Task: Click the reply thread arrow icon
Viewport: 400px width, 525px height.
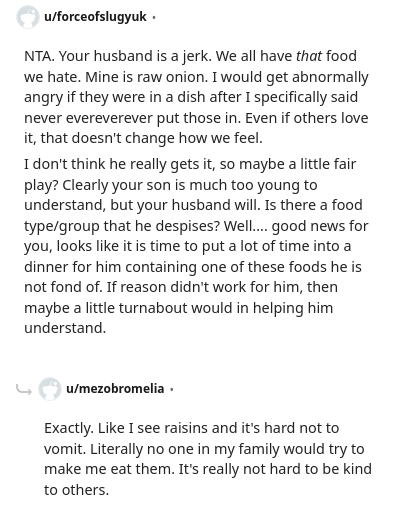Action: click(x=24, y=389)
